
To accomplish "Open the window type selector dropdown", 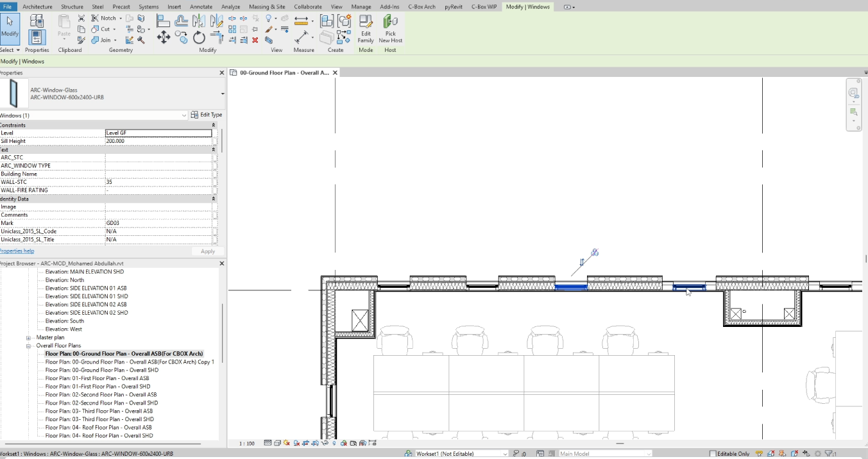I will point(222,94).
